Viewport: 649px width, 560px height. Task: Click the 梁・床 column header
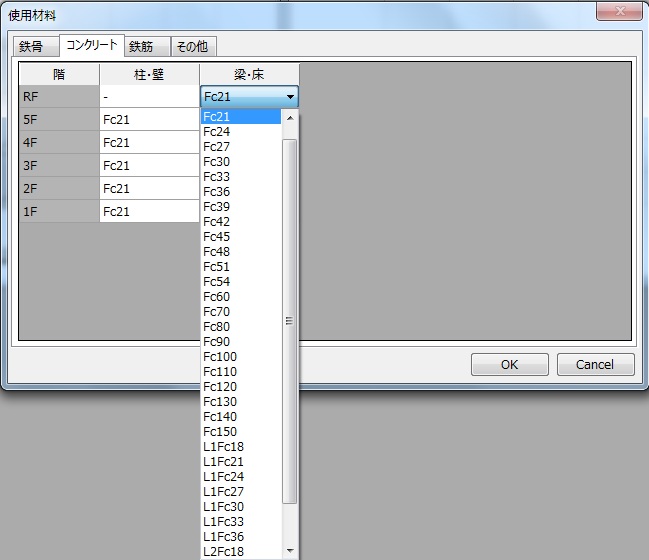[249, 75]
